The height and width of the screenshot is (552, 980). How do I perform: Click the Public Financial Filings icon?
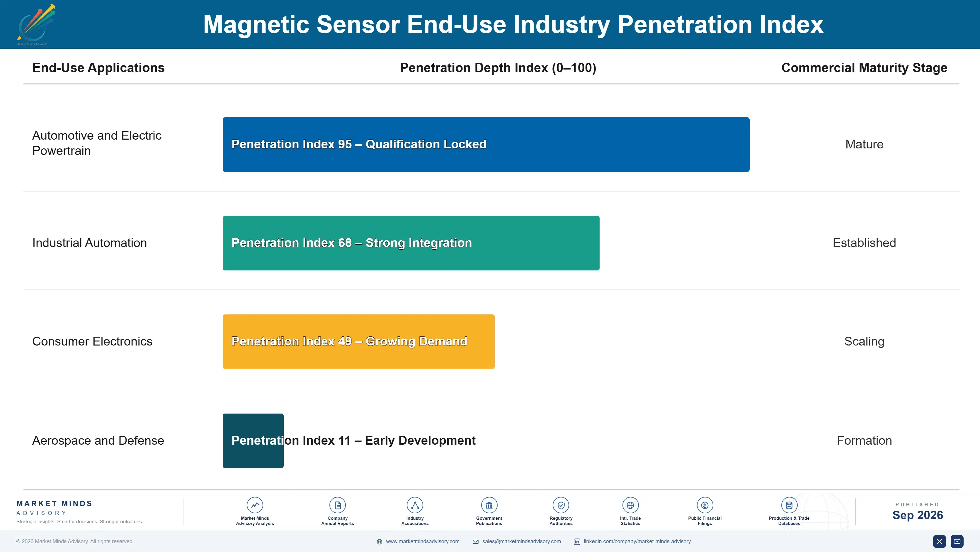point(705,505)
